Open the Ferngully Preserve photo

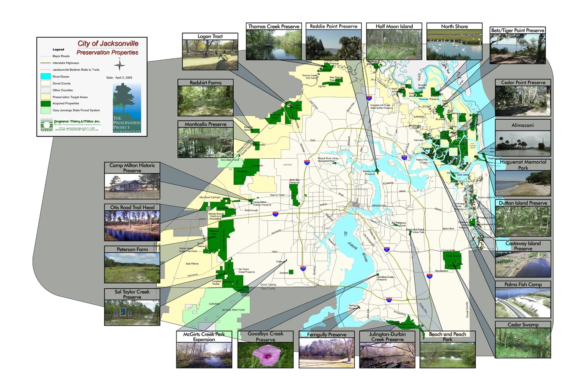tap(327, 352)
